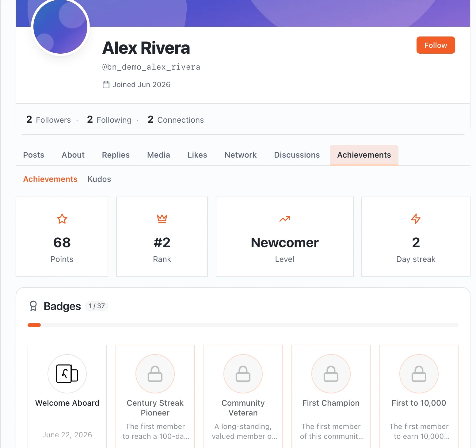Show the Likes tab
Viewport: 476px width, 448px height.
pos(197,155)
